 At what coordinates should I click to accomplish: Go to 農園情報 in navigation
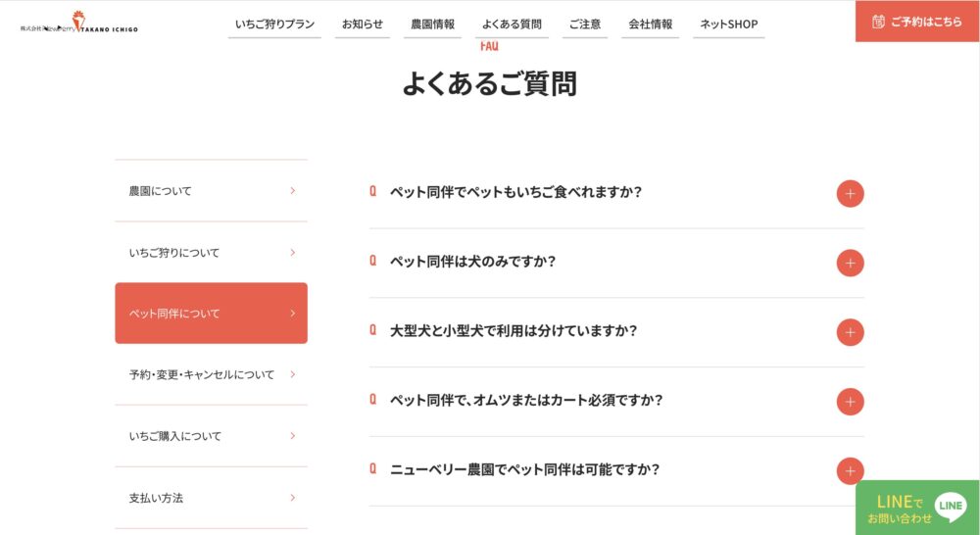tap(430, 24)
